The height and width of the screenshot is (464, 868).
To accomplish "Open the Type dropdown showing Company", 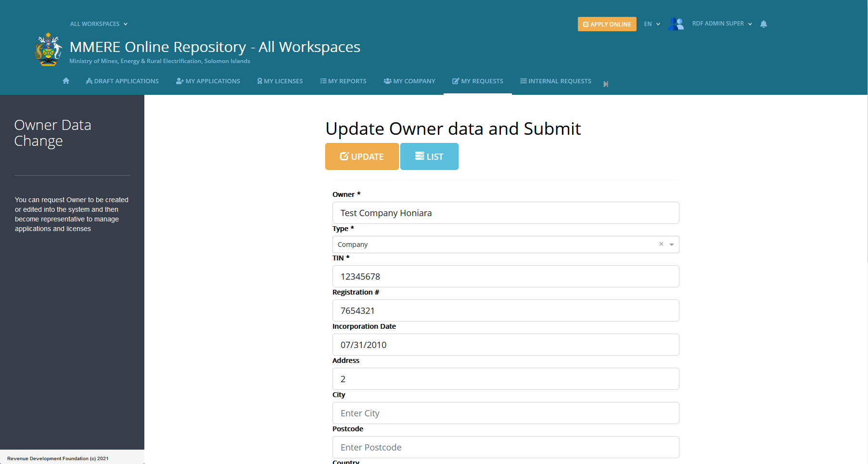I will 506,245.
